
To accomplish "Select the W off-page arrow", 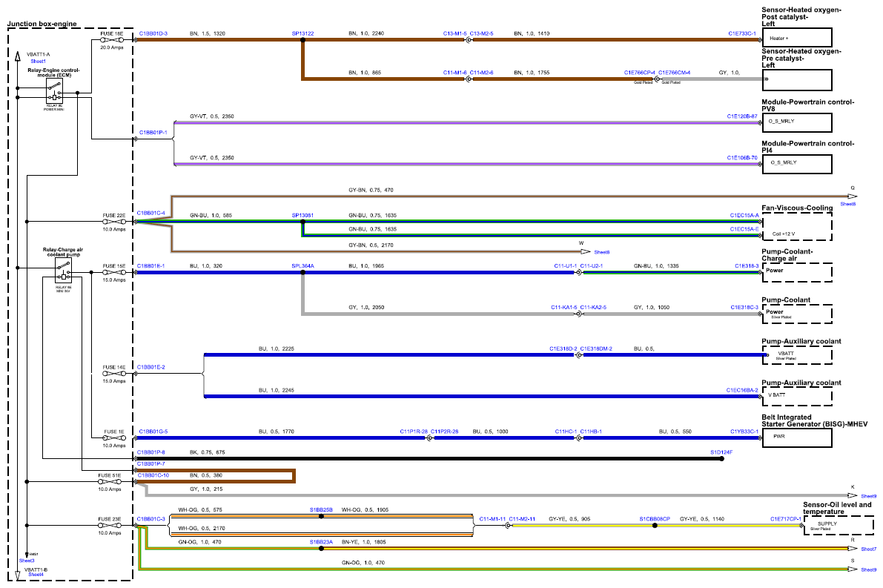I will coord(585,252).
